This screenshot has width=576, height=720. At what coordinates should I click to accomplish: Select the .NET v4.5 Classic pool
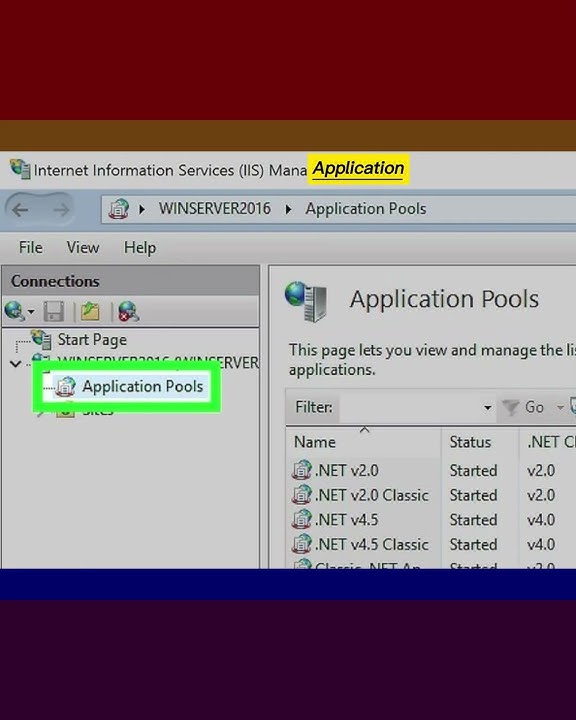(371, 545)
